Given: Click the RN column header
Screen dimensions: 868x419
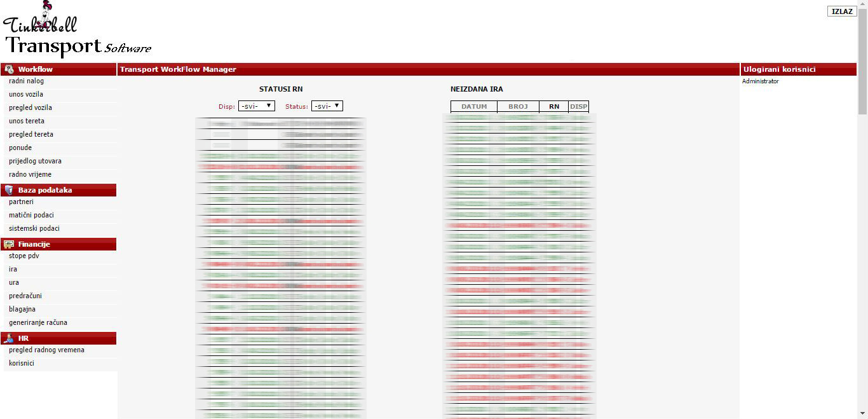Looking at the screenshot, I should [554, 107].
